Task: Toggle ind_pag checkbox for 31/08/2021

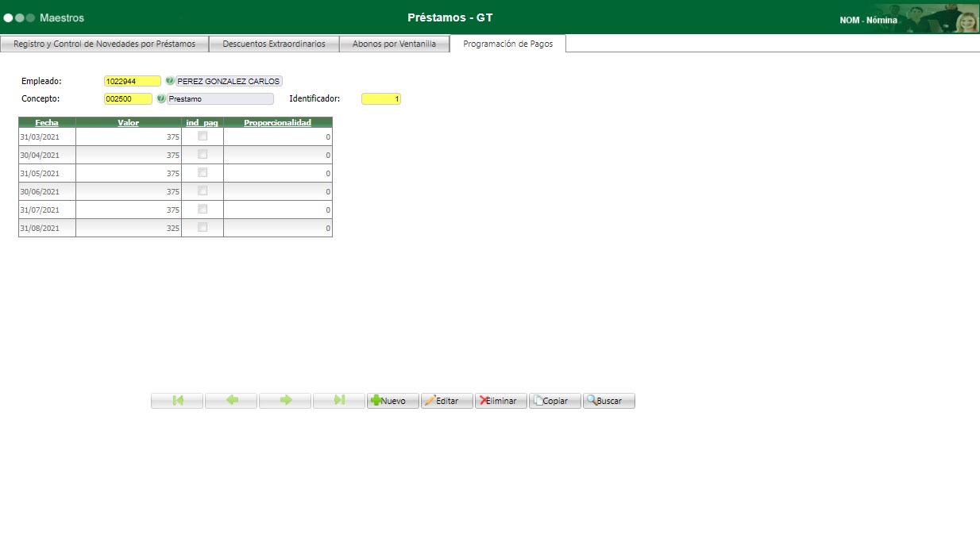Action: click(x=203, y=227)
